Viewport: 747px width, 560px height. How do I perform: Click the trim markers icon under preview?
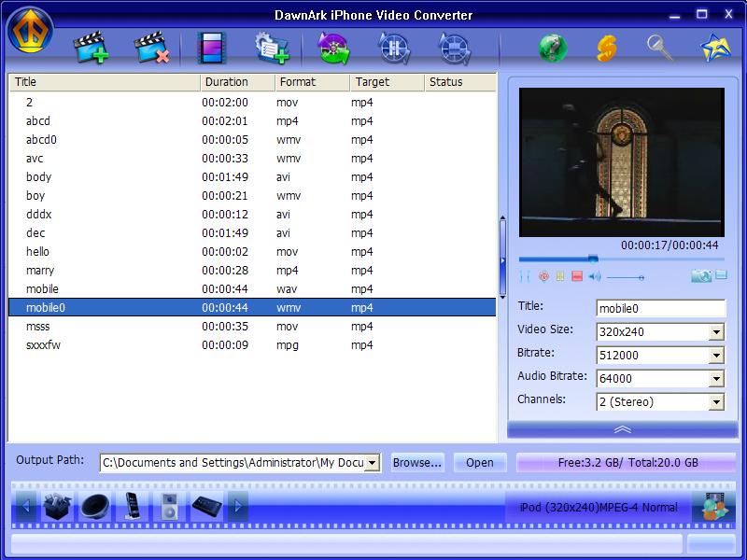pyautogui.click(x=525, y=276)
